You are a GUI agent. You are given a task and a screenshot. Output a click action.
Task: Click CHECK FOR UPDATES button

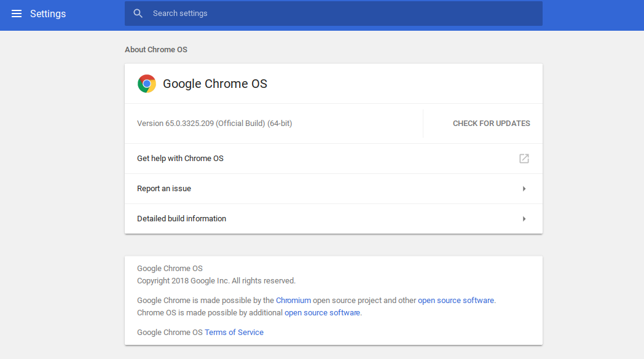coord(491,124)
